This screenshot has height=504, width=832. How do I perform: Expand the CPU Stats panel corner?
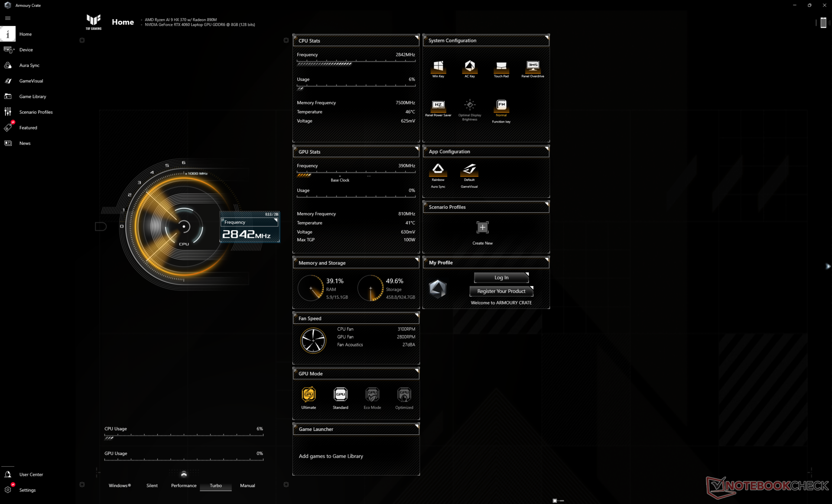click(x=416, y=38)
